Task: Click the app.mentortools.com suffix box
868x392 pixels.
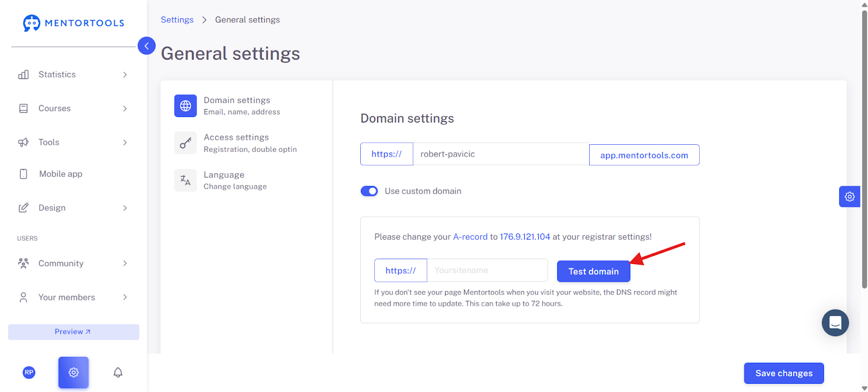Action: (x=644, y=155)
